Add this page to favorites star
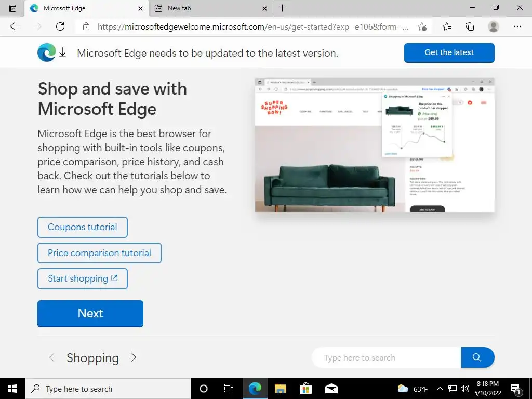Image resolution: width=532 pixels, height=399 pixels. tap(422, 27)
